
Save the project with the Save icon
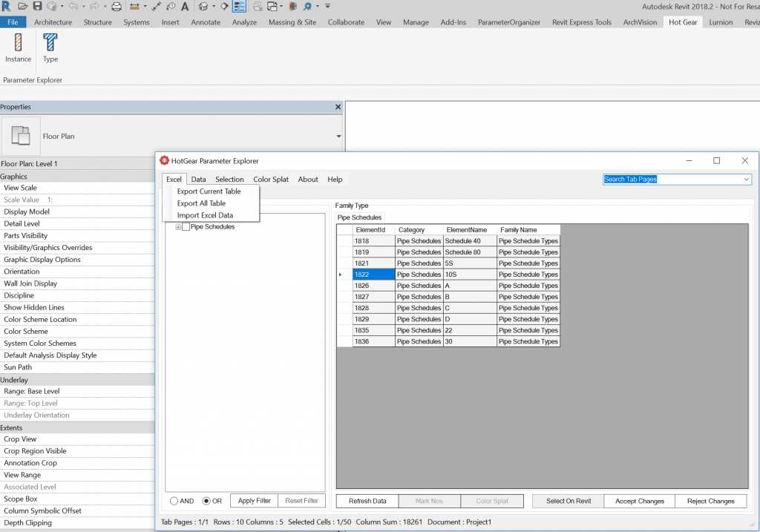coord(37,7)
